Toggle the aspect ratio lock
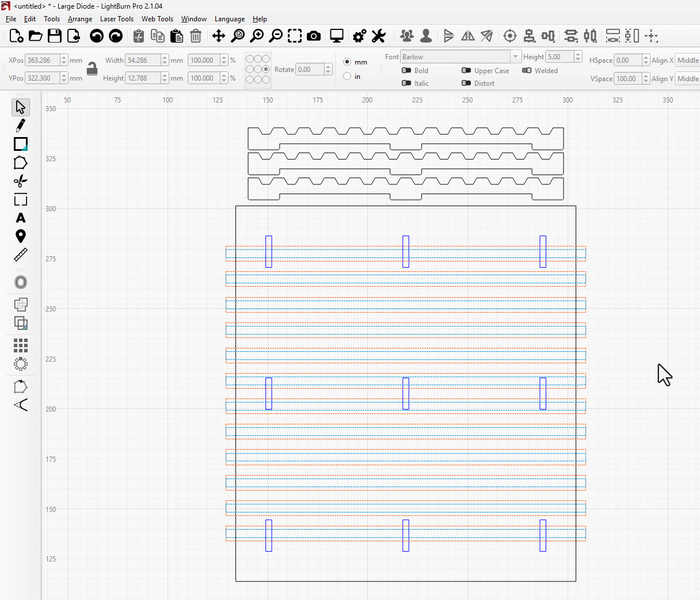The height and width of the screenshot is (600, 700). [92, 69]
